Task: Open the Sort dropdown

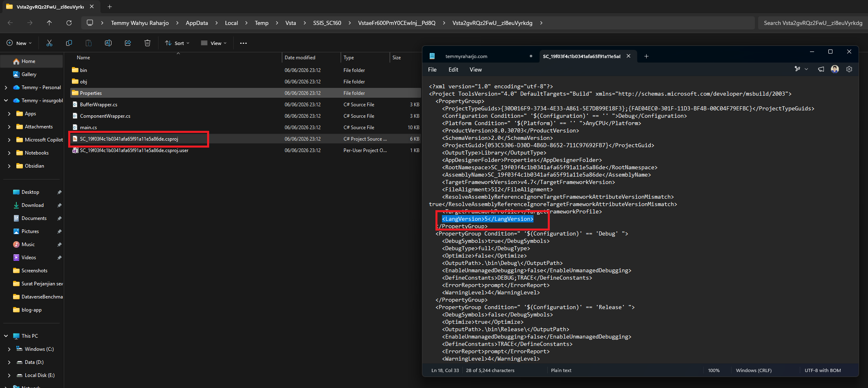Action: point(177,43)
